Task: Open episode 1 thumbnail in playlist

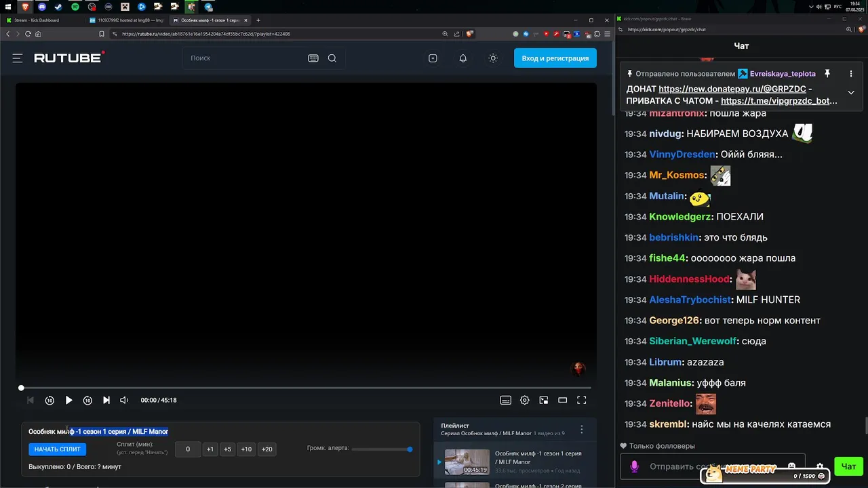Action: pyautogui.click(x=467, y=462)
